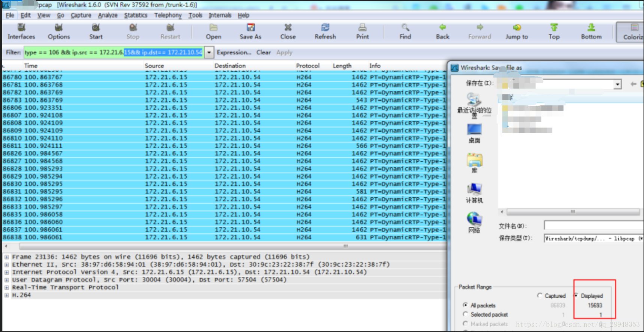
Task: Expand User Datagram Protocol details
Action: pos(6,280)
